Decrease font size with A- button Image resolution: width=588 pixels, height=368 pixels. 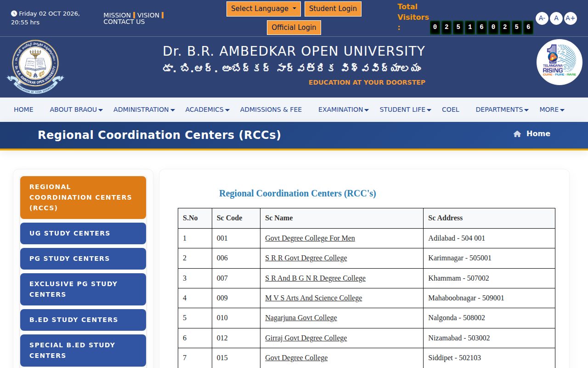tap(542, 18)
